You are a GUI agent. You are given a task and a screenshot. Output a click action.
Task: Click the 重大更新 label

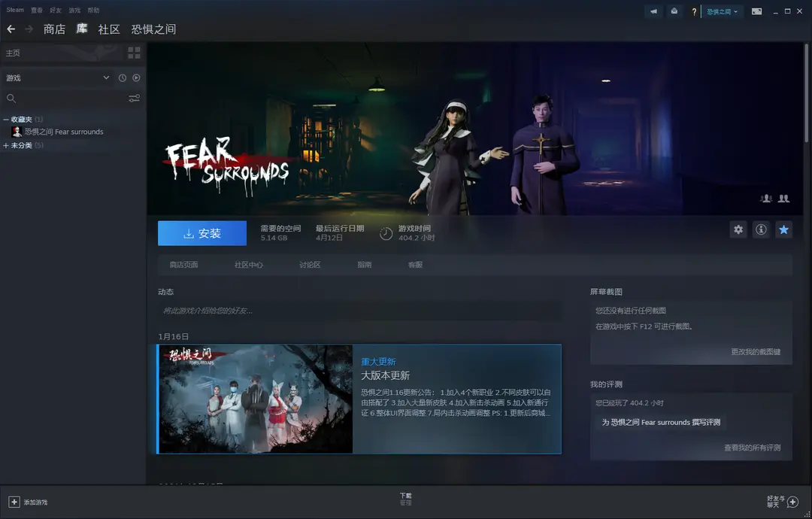378,362
